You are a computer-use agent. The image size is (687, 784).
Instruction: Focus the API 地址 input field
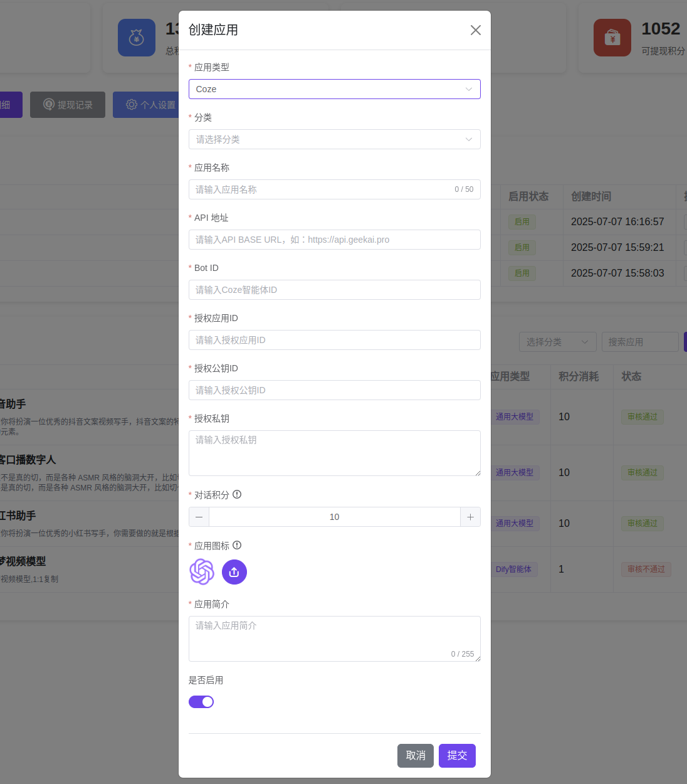(334, 240)
